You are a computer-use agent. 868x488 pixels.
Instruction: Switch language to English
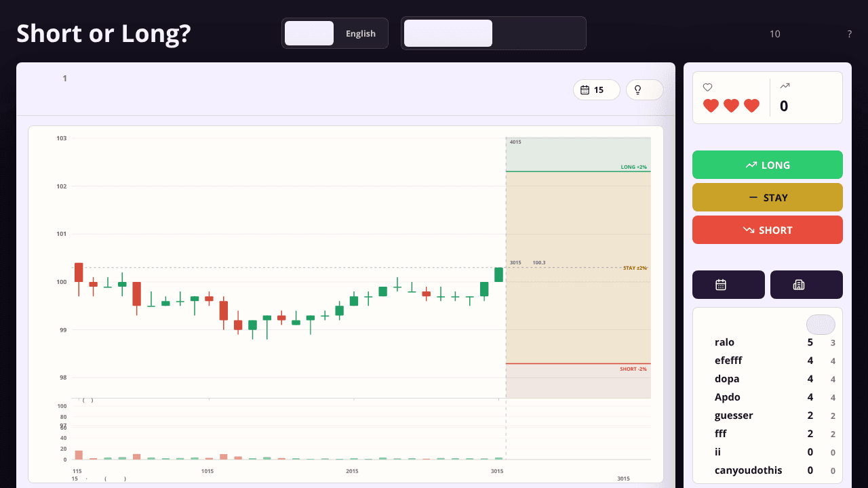tap(361, 33)
